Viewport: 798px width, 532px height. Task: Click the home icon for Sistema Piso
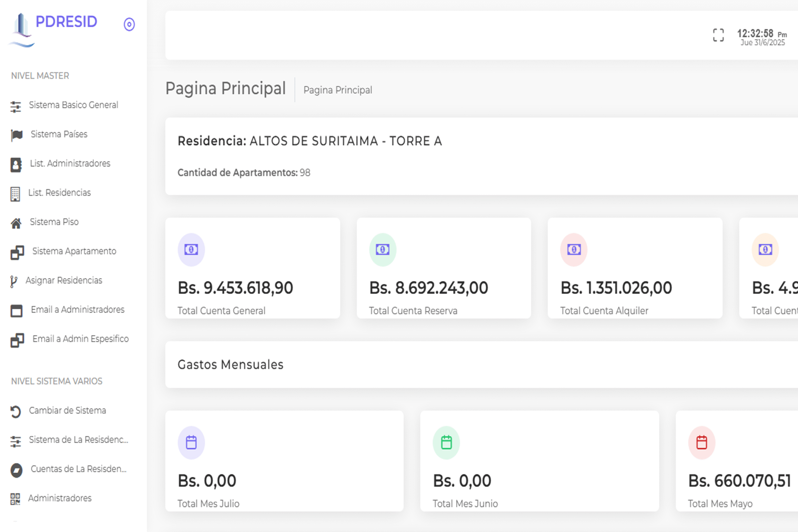tap(16, 223)
